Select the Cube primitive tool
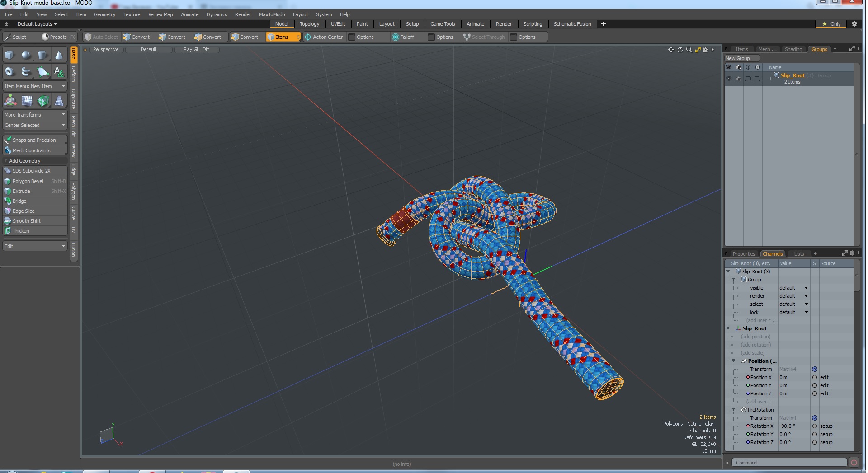Screen dimensions: 868x473 [9, 55]
